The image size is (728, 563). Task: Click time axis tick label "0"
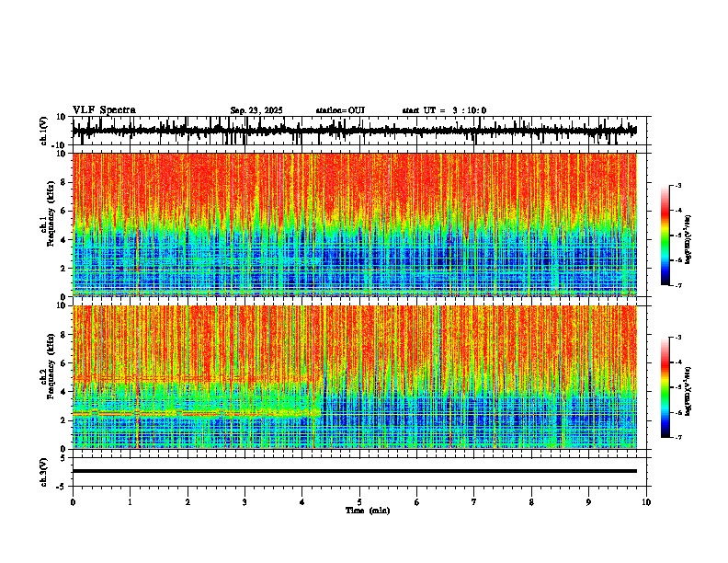tap(73, 502)
